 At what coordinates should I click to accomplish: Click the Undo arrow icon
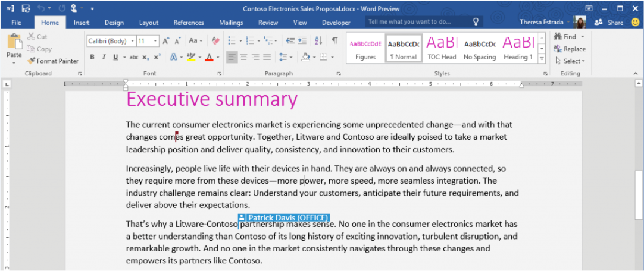tap(40, 8)
